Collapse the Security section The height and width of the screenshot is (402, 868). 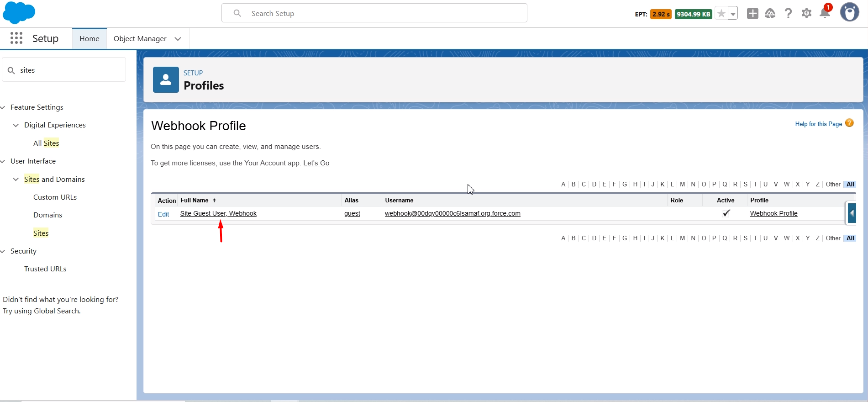click(x=3, y=251)
